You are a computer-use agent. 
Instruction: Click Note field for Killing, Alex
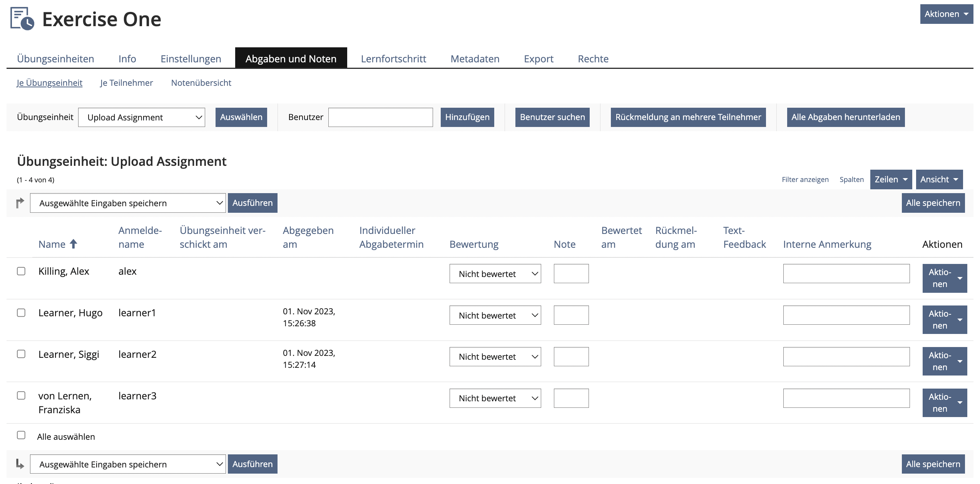(571, 274)
